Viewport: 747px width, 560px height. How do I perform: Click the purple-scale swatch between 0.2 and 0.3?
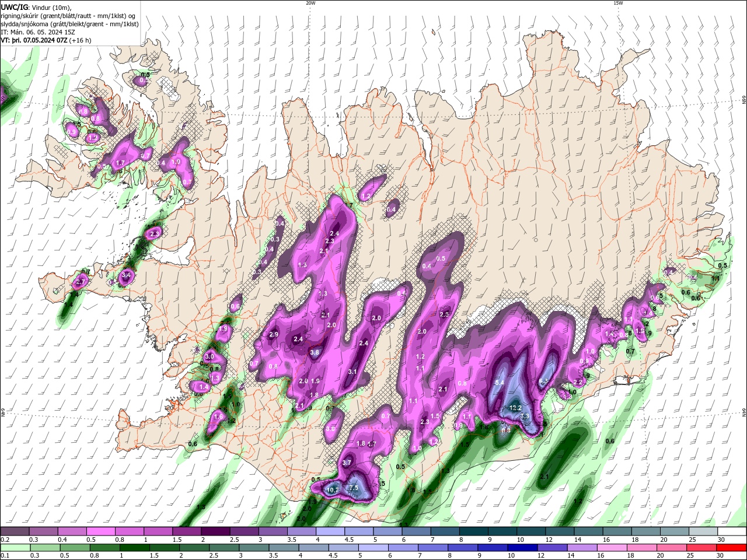coord(15,531)
